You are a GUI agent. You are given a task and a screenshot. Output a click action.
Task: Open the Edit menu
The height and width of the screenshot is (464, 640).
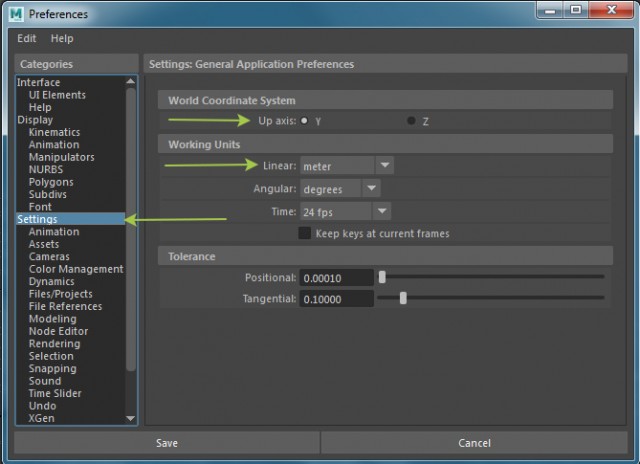[27, 38]
